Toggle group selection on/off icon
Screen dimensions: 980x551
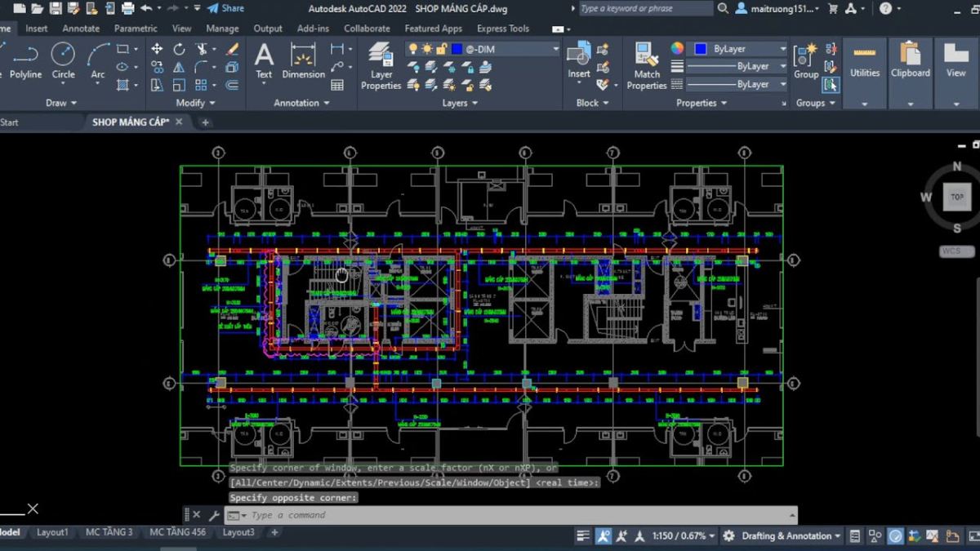tap(831, 85)
